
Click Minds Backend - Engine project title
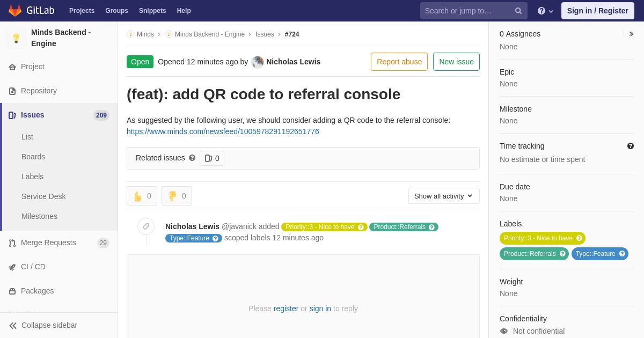61,38
